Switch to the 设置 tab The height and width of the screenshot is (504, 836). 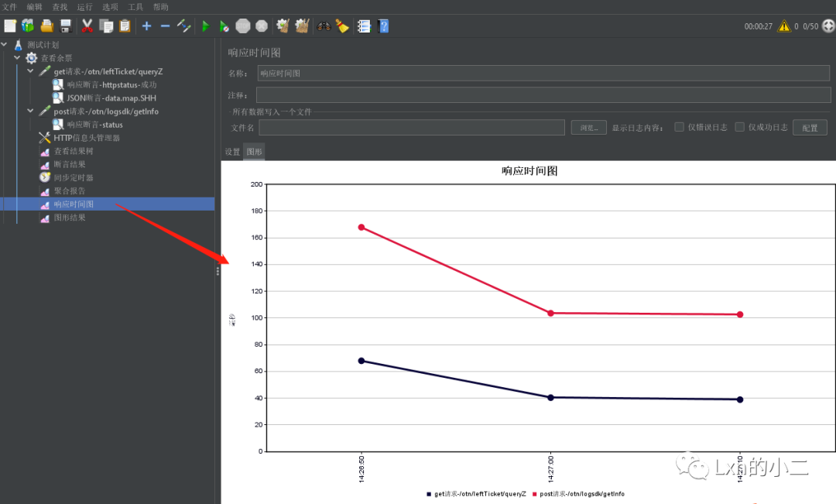pyautogui.click(x=232, y=152)
